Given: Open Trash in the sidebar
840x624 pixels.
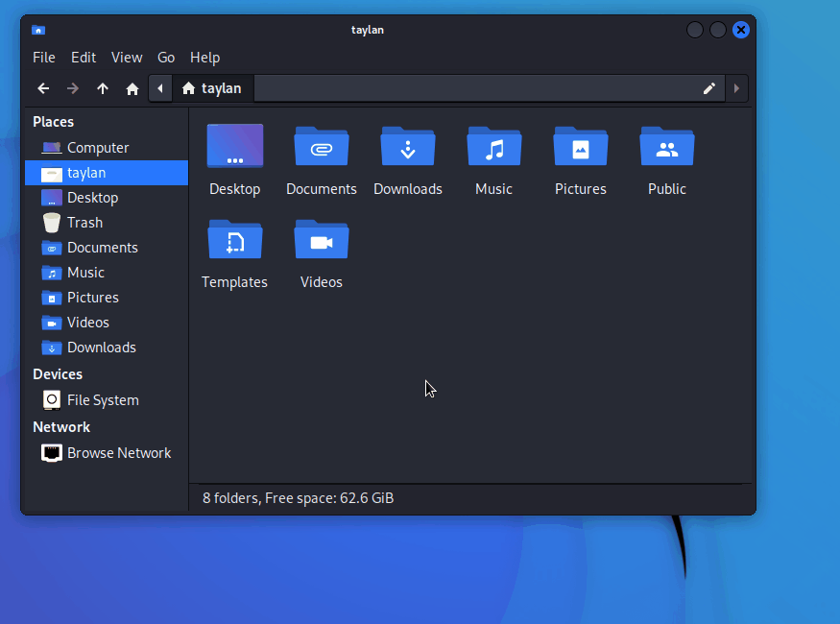Looking at the screenshot, I should (107, 223).
